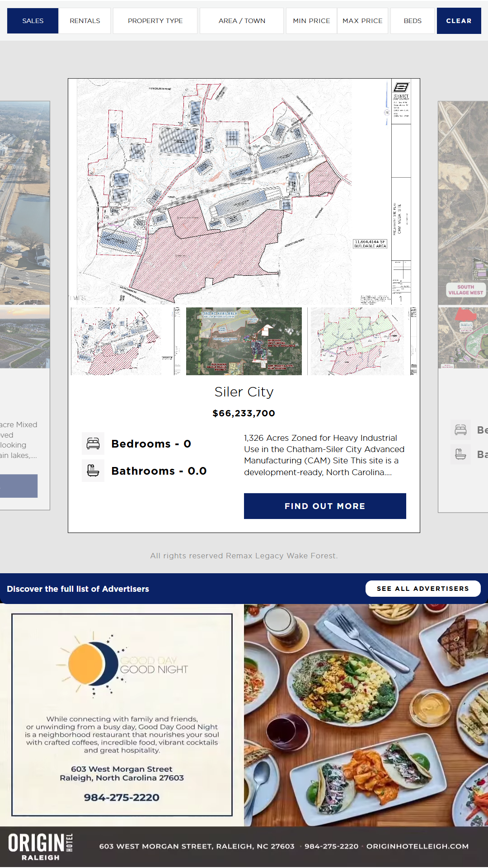Expand the Area / Town dropdown

(242, 21)
